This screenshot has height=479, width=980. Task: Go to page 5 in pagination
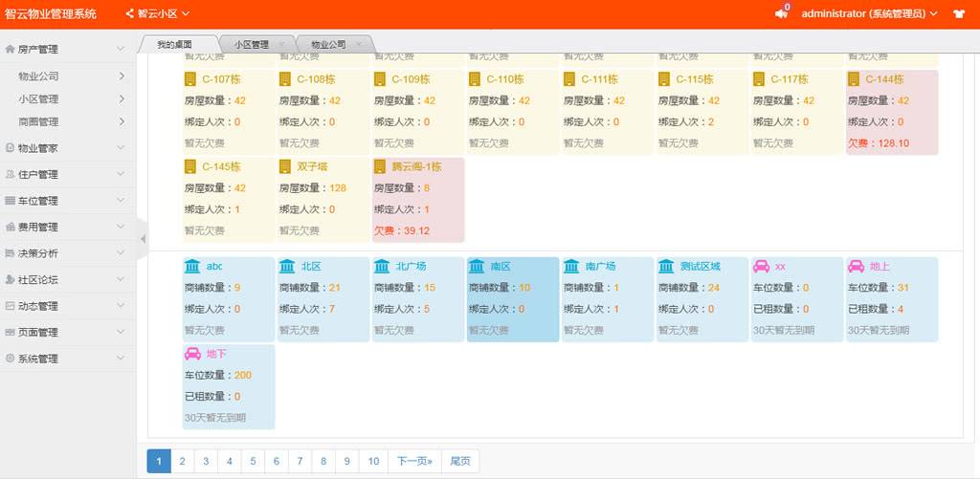(x=253, y=461)
